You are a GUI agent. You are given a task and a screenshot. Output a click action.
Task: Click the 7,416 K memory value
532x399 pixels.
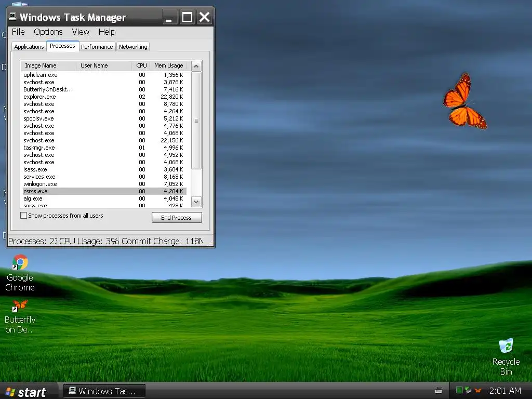173,89
